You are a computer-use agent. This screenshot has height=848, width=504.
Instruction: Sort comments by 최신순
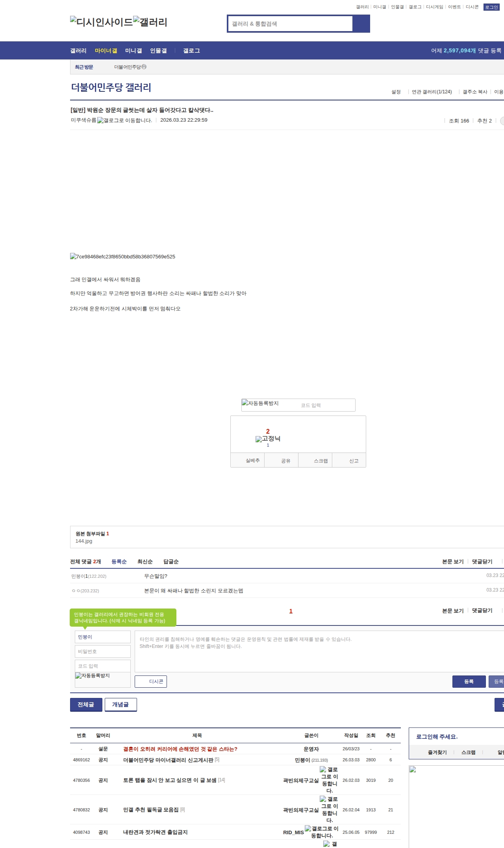tap(145, 562)
